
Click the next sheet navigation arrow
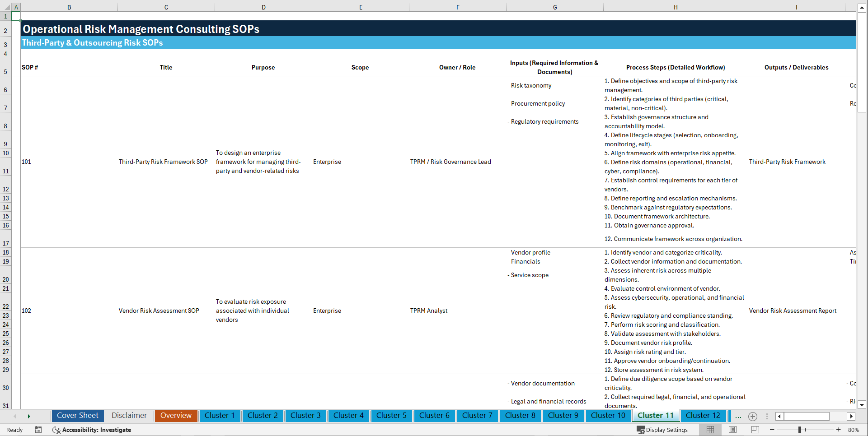pyautogui.click(x=29, y=416)
